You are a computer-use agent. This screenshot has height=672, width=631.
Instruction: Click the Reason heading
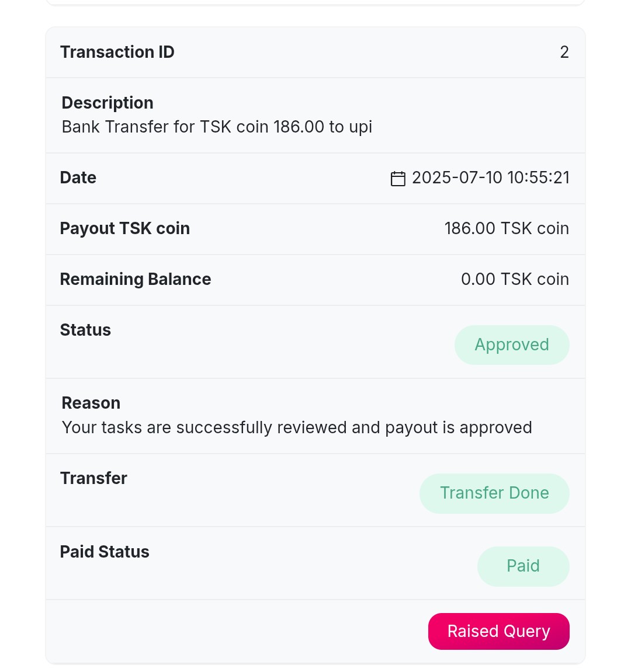pyautogui.click(x=91, y=403)
